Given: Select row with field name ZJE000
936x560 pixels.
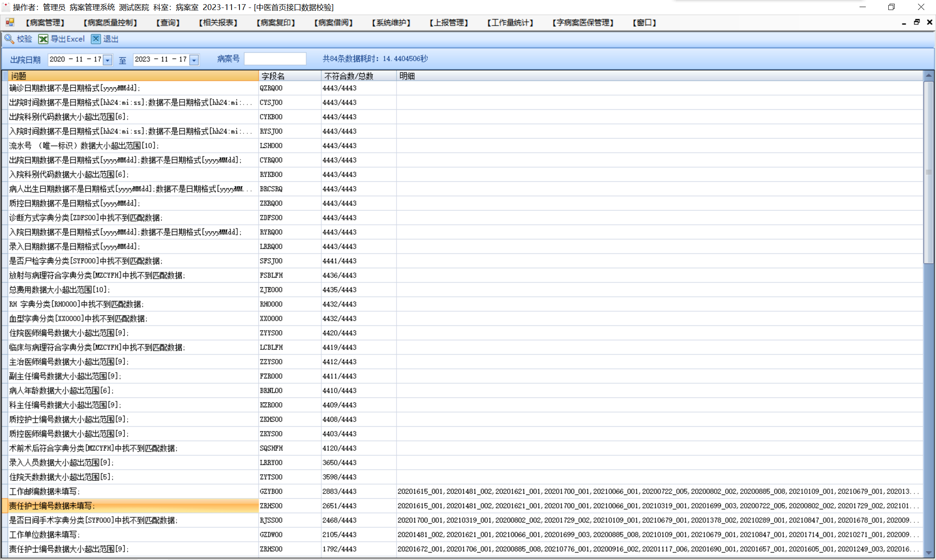Looking at the screenshot, I should (271, 290).
